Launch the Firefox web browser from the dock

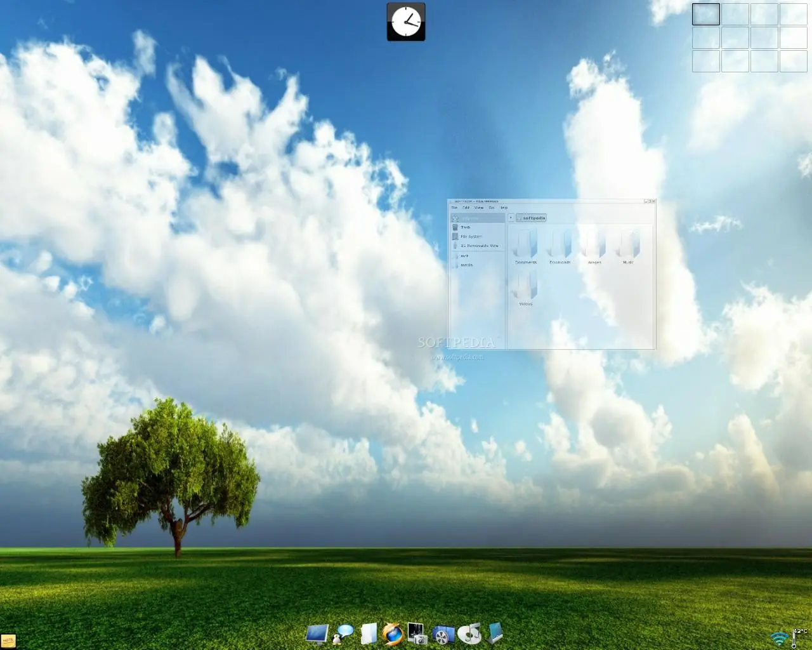coord(392,633)
